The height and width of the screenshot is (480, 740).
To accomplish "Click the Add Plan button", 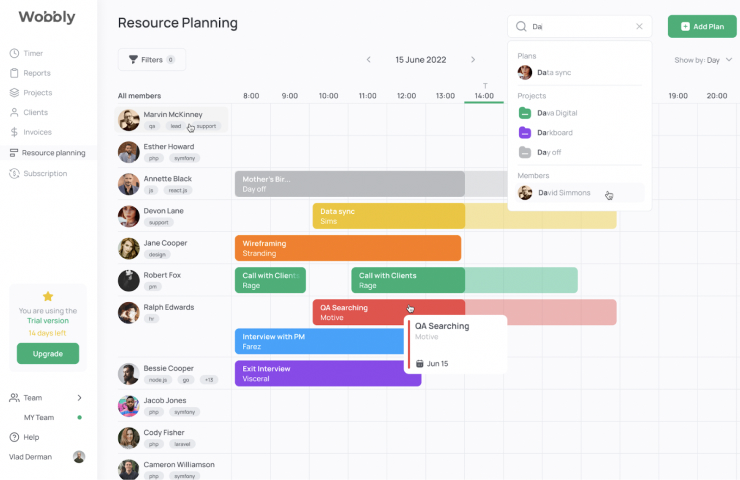I will 702,26.
